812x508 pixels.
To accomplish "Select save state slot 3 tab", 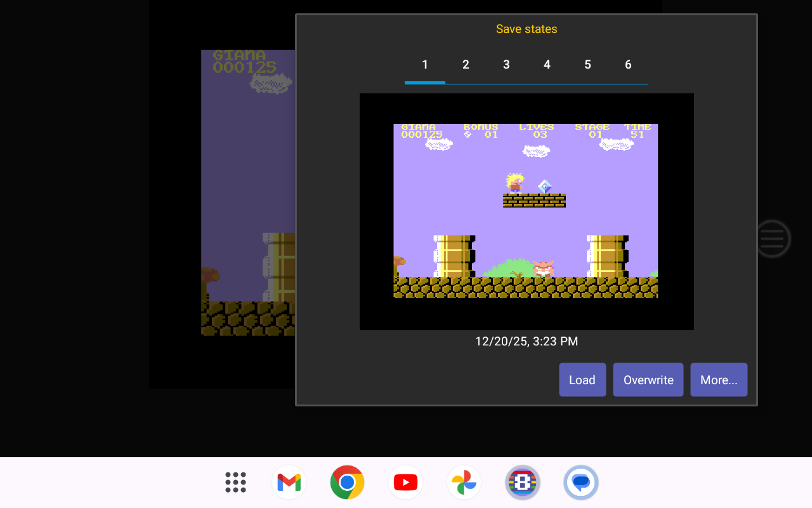I will (506, 65).
